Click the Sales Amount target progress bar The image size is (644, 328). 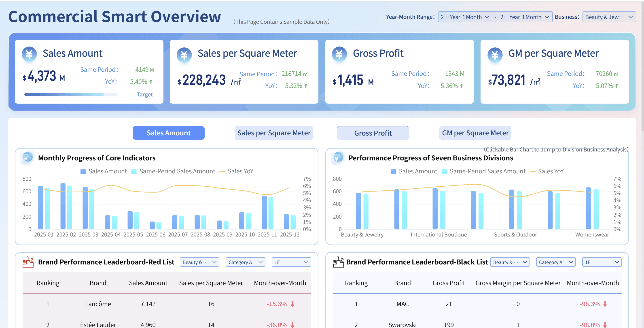click(70, 94)
